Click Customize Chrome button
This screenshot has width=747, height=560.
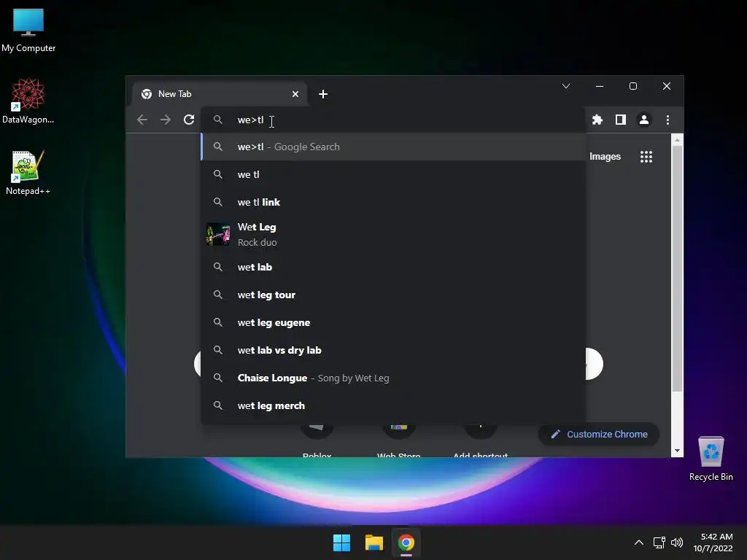point(599,435)
